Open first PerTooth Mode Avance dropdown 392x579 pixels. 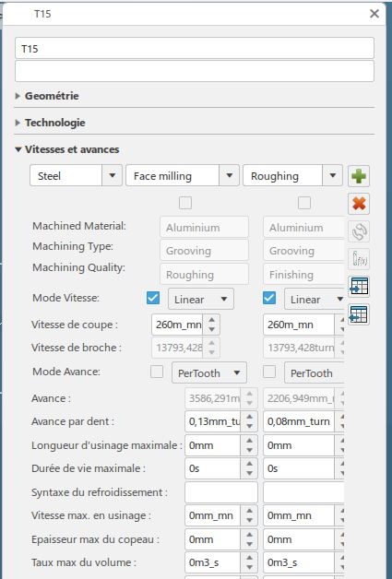tap(209, 373)
